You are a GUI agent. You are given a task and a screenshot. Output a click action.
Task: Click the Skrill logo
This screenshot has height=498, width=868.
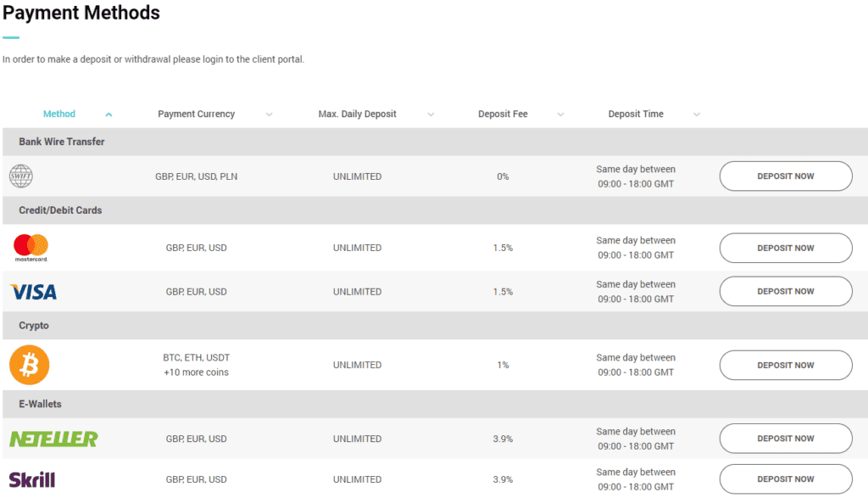tap(32, 479)
